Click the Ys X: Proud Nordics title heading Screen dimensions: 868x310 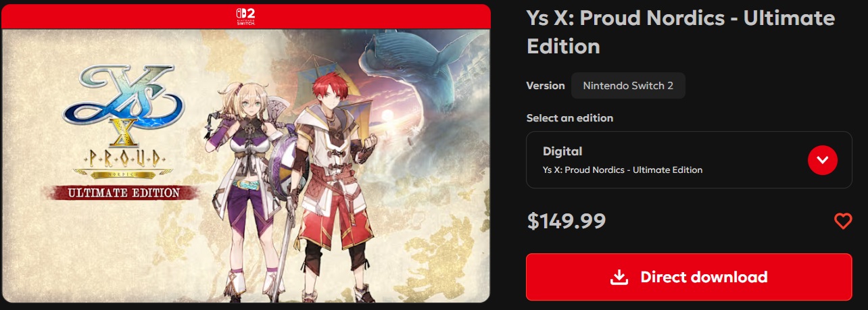tap(681, 32)
